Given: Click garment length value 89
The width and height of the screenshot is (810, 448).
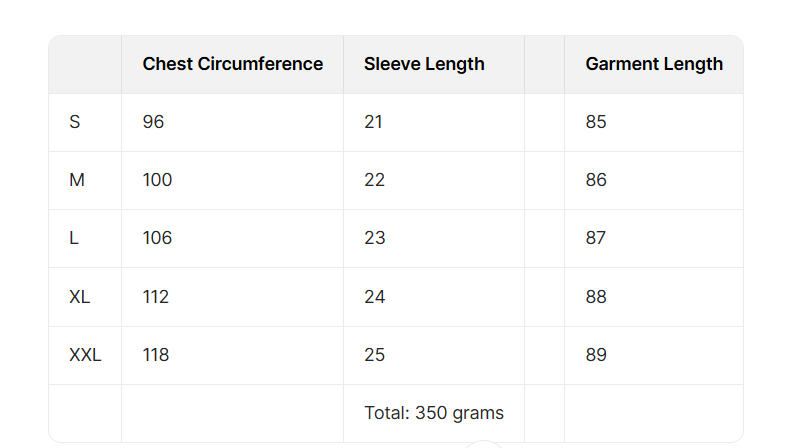Looking at the screenshot, I should click(x=596, y=355).
